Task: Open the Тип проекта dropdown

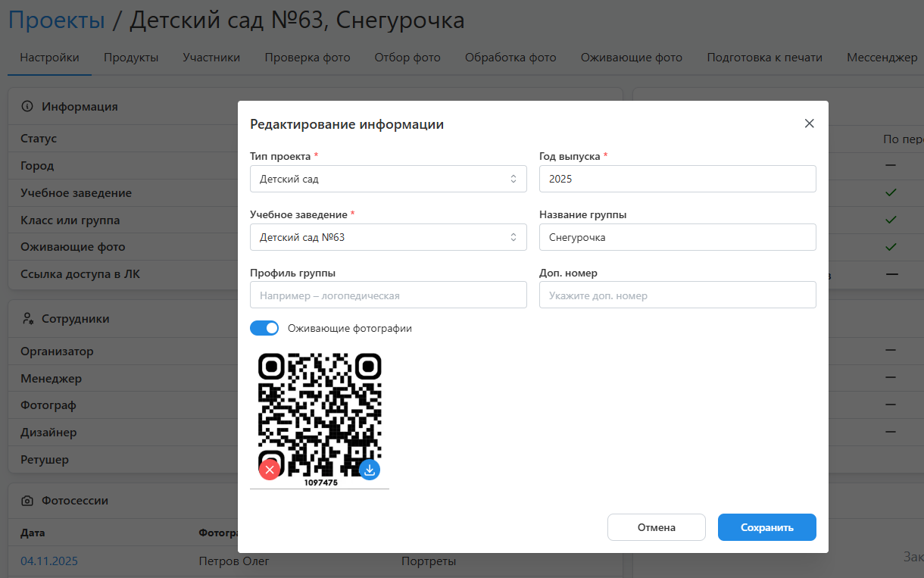Action: 388,179
